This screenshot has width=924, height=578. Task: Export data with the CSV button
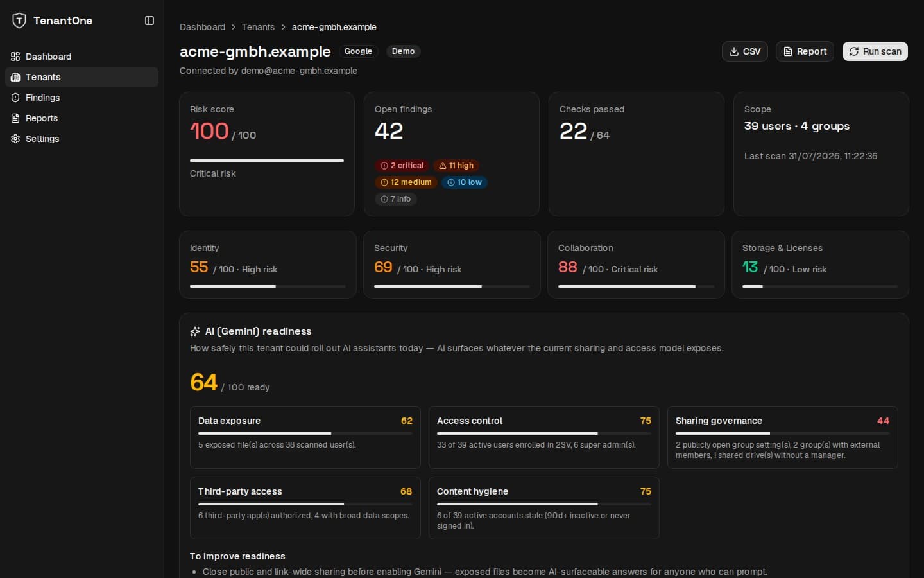click(x=745, y=51)
